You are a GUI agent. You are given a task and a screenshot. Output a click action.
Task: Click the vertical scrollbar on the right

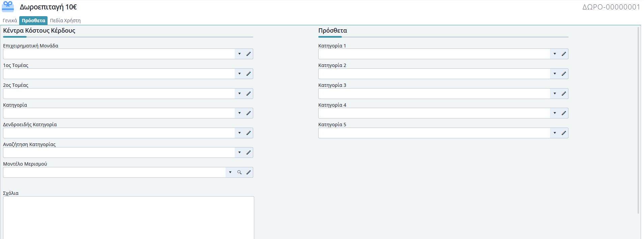tap(638, 121)
